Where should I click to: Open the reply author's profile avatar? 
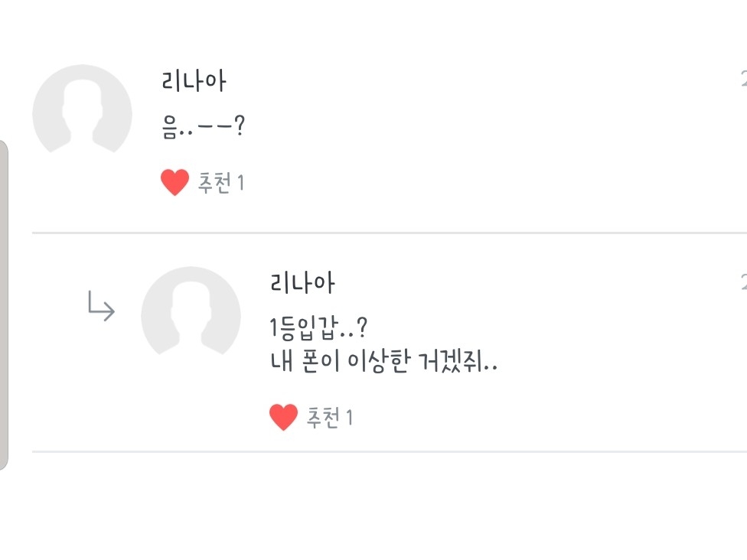tap(191, 312)
